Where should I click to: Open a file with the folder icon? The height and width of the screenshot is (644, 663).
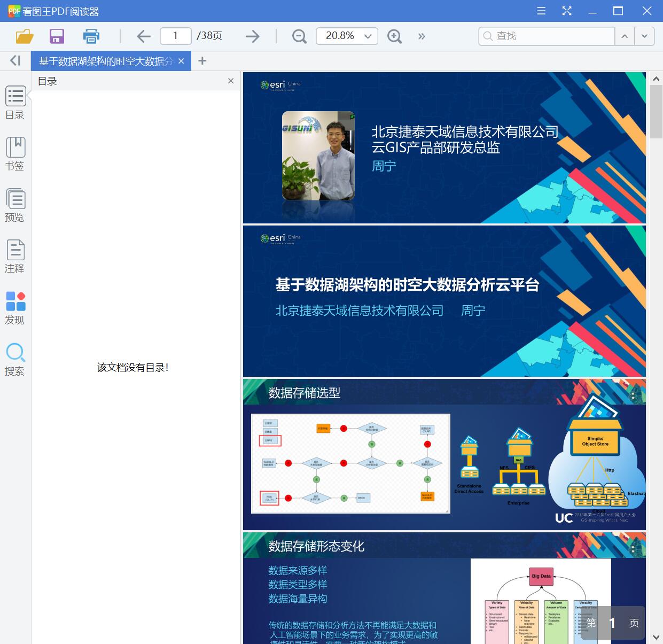point(24,36)
